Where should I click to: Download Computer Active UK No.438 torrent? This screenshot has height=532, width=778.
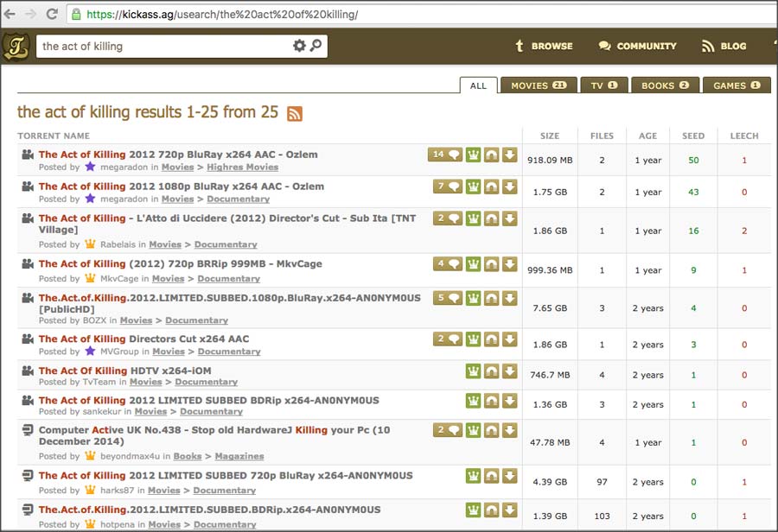click(x=509, y=430)
